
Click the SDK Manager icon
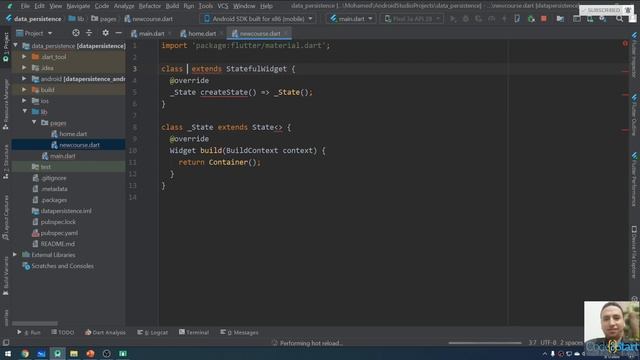[x=603, y=19]
